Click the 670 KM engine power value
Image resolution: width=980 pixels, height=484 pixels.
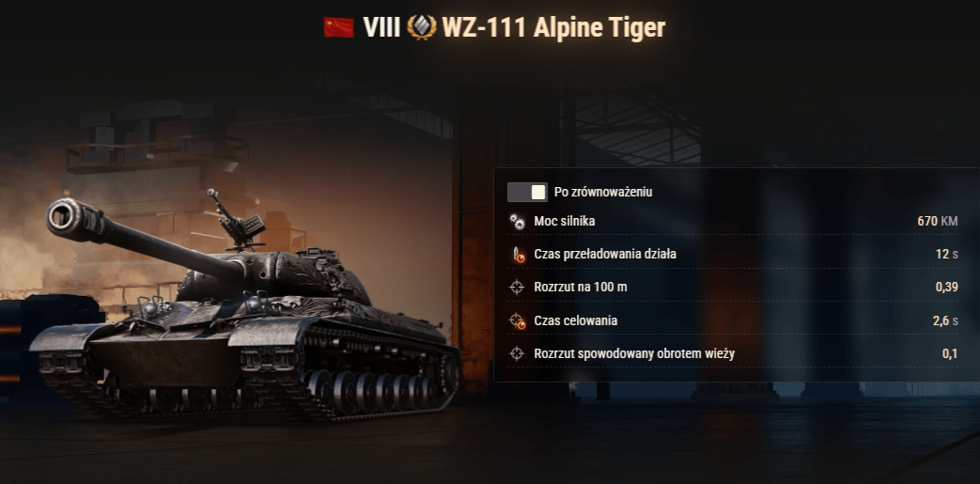coord(938,222)
